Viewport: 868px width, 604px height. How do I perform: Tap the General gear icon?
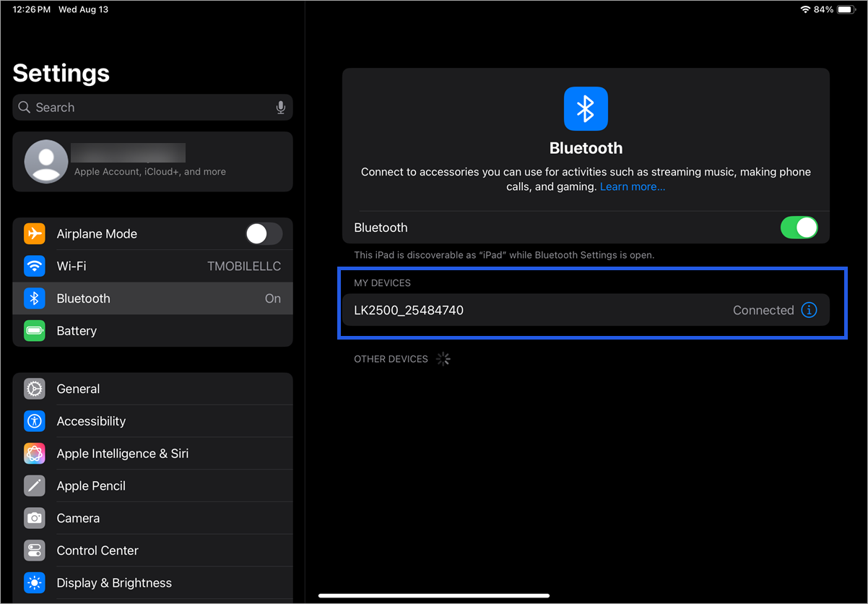point(34,389)
